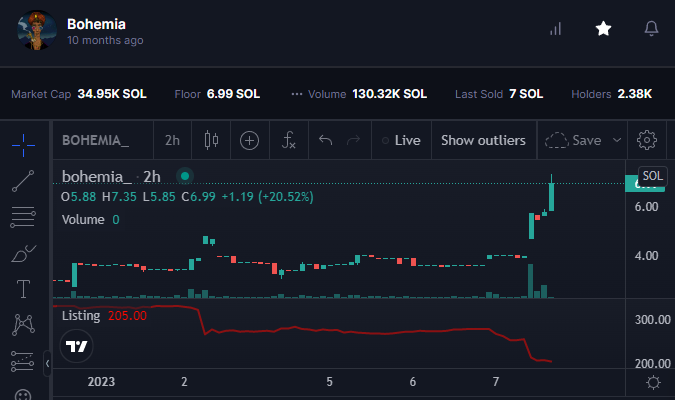Open the 2h interval dropdown
The height and width of the screenshot is (400, 675).
172,140
